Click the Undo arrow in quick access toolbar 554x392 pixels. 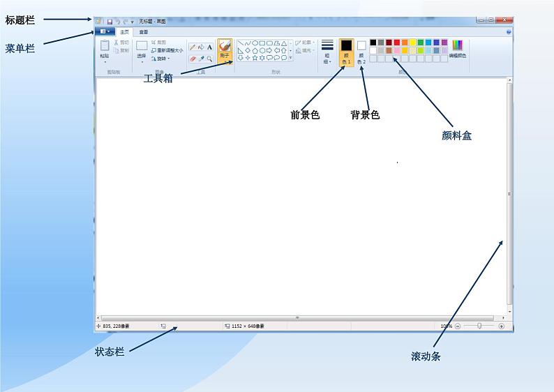tap(118, 22)
